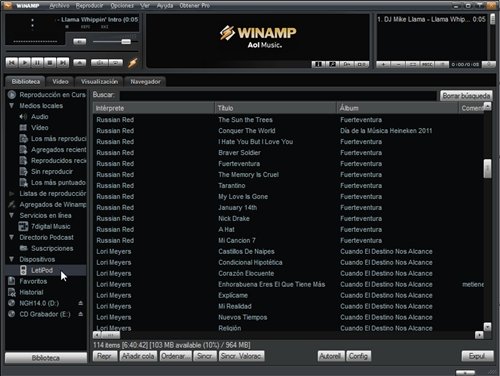The height and width of the screenshot is (376, 500).
Task: Collapse the Medios locales tree node
Action: pyautogui.click(x=12, y=106)
